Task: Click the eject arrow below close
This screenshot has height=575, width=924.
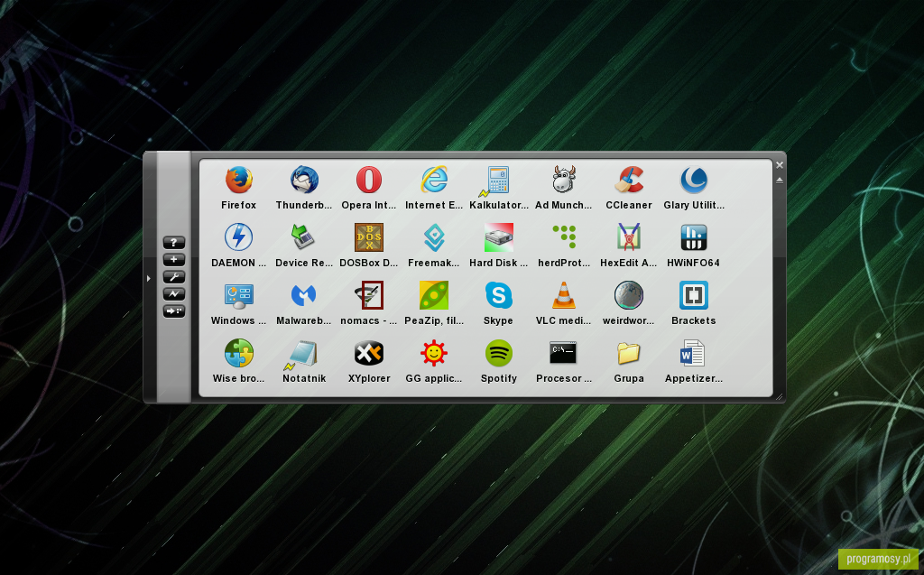Action: tap(780, 181)
